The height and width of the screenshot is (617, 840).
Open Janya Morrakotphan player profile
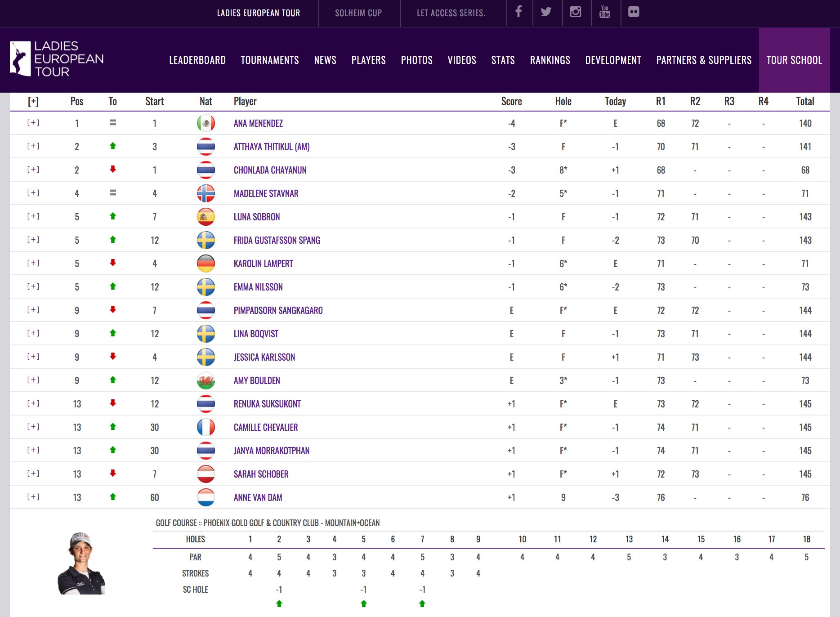click(x=272, y=451)
